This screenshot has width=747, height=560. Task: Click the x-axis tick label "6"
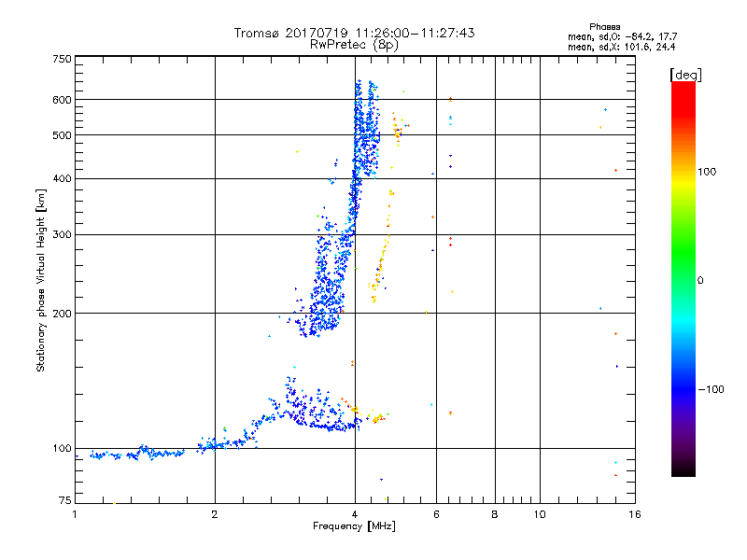(x=436, y=514)
